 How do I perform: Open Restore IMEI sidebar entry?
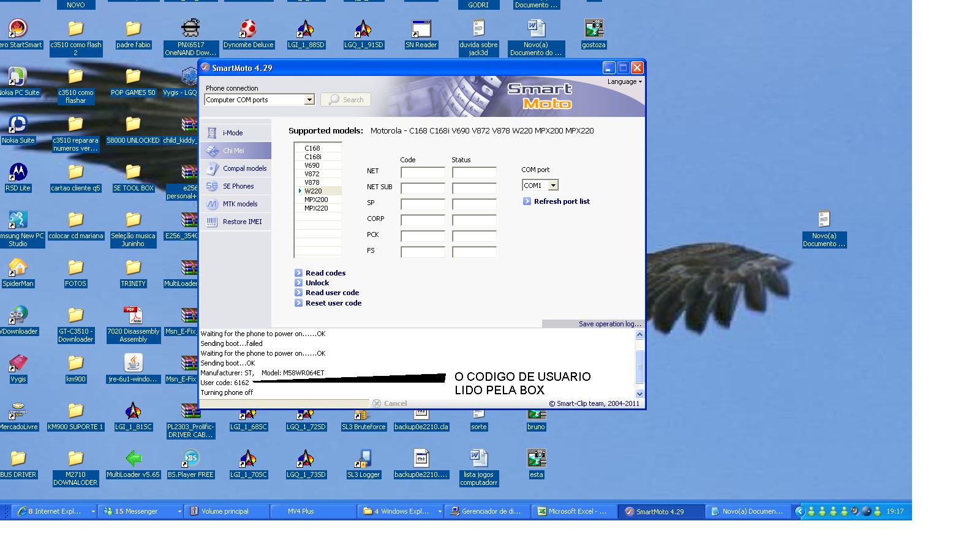pyautogui.click(x=236, y=222)
